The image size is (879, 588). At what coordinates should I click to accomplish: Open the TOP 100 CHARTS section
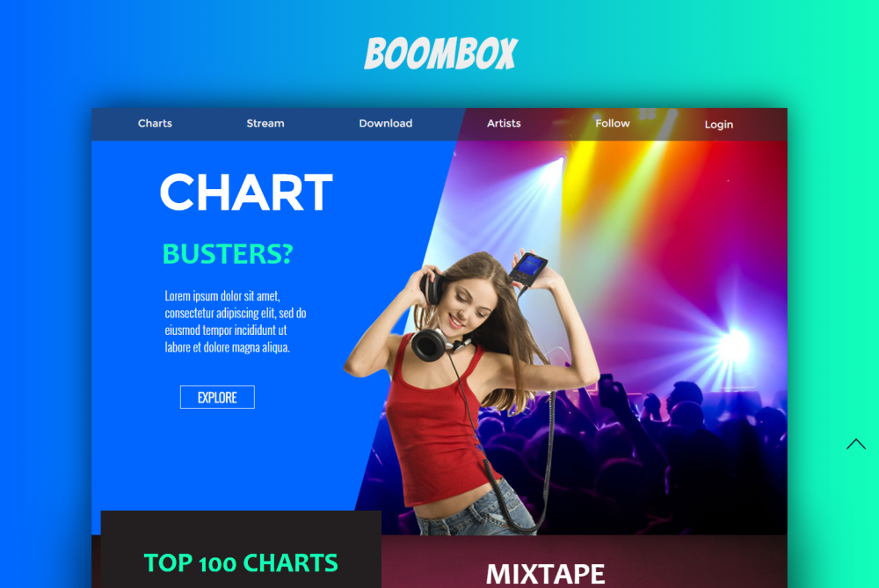pyautogui.click(x=241, y=563)
